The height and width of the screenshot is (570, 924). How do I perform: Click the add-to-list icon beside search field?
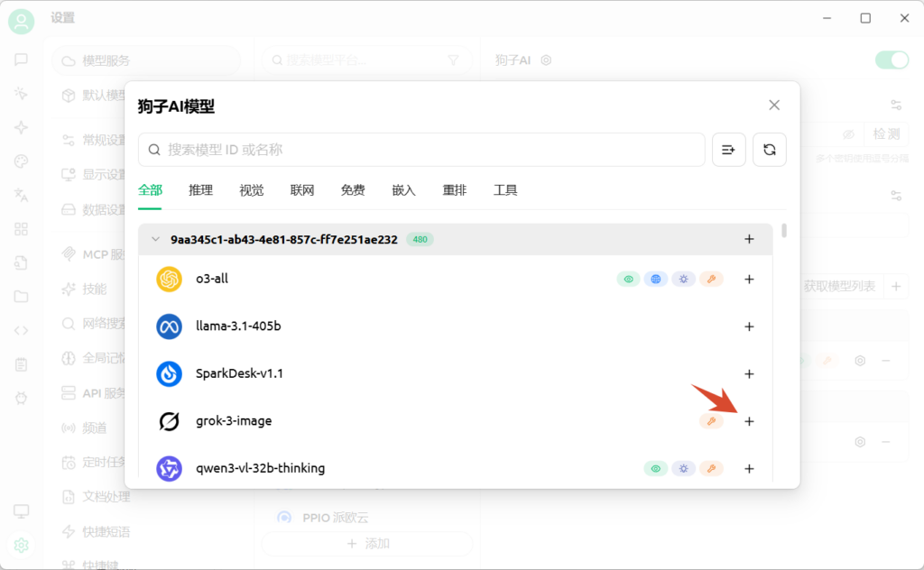coord(728,150)
